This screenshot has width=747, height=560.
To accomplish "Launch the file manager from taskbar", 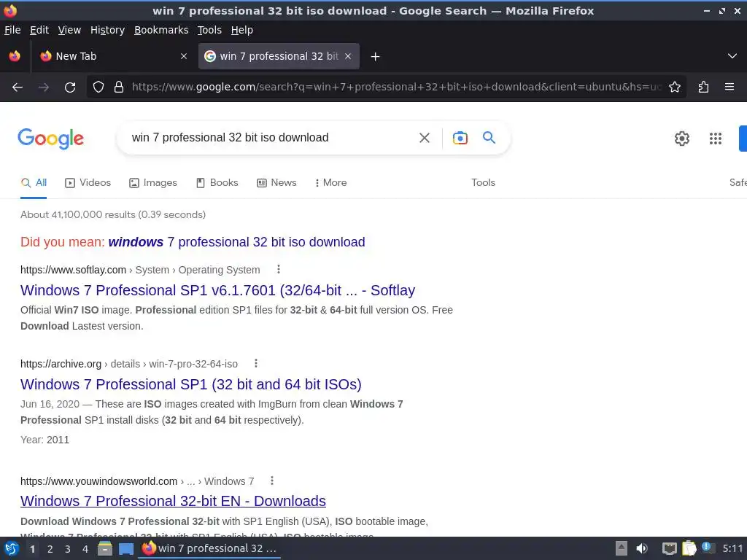I will (x=105, y=548).
